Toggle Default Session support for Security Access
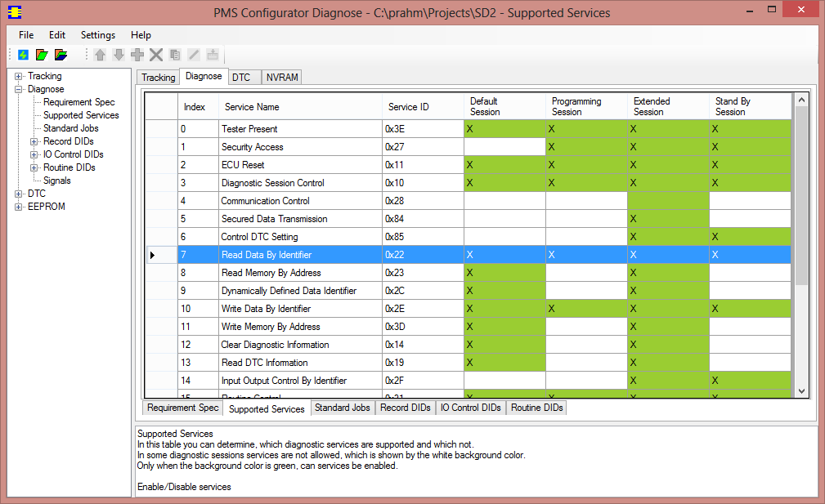825x504 pixels. pos(503,146)
